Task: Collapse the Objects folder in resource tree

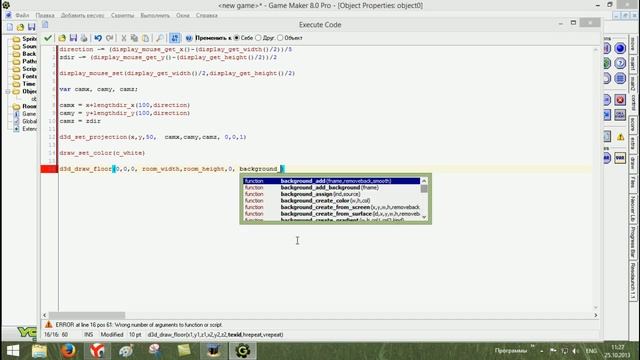Action: point(8,91)
